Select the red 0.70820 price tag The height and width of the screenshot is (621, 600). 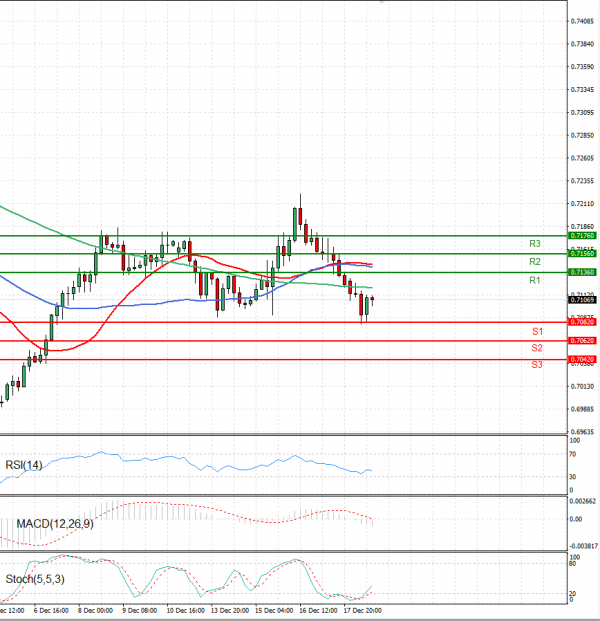tap(582, 322)
